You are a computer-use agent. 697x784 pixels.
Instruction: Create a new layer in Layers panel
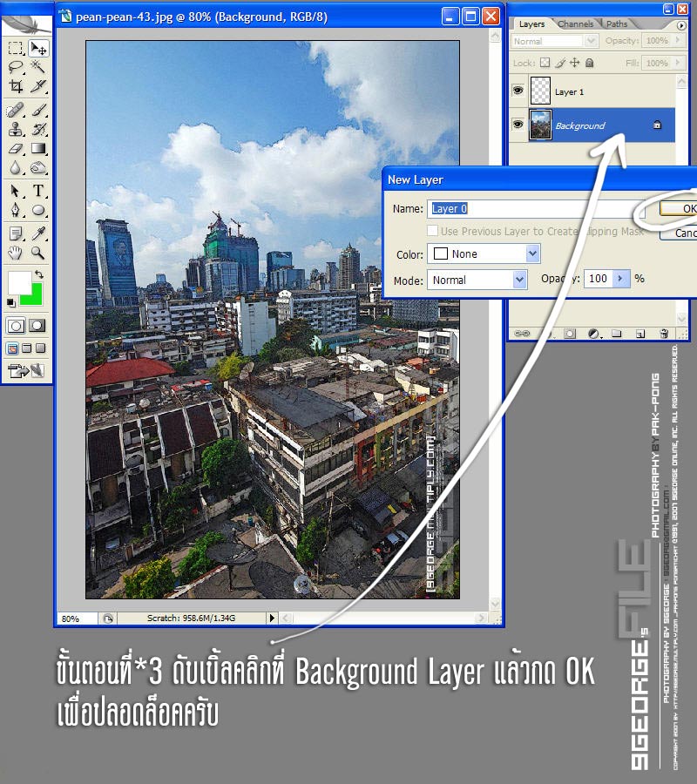point(640,334)
